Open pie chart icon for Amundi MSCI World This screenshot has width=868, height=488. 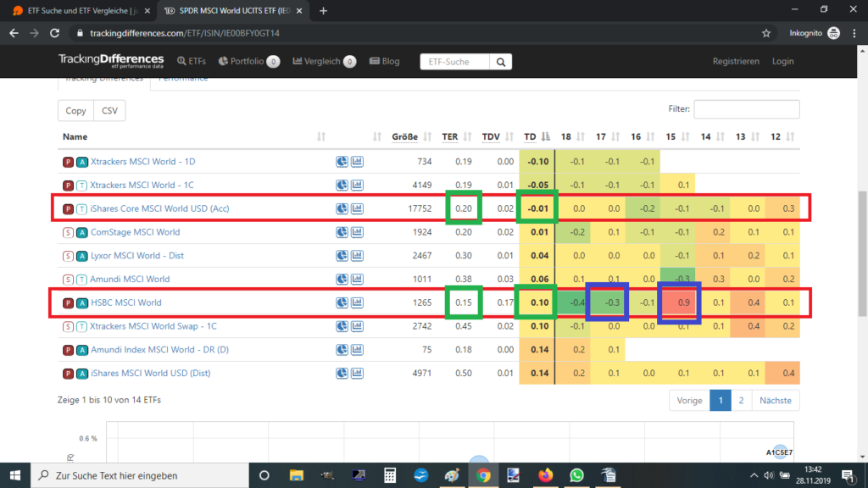pyautogui.click(x=342, y=280)
